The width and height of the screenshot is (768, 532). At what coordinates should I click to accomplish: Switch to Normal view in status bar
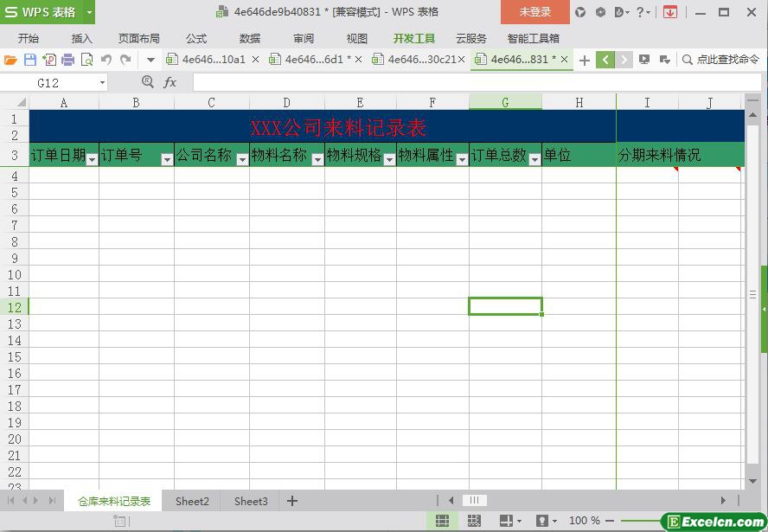click(x=442, y=521)
